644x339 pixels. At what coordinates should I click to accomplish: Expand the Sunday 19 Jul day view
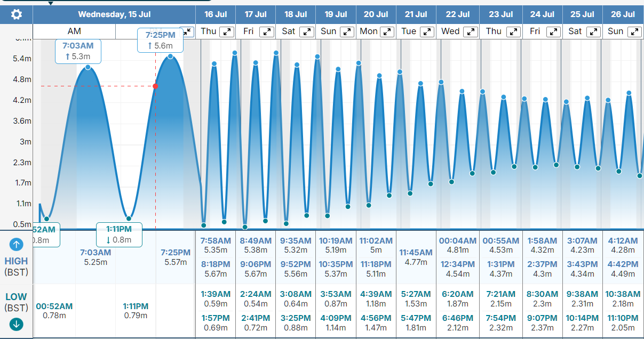pyautogui.click(x=347, y=31)
